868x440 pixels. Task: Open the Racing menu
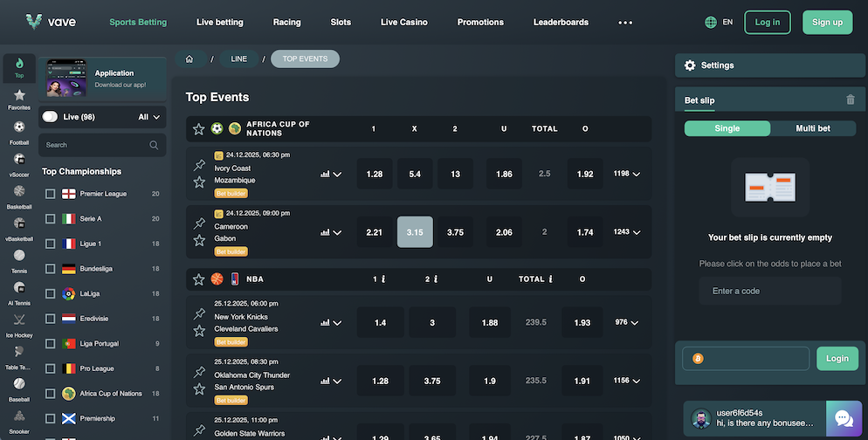286,22
